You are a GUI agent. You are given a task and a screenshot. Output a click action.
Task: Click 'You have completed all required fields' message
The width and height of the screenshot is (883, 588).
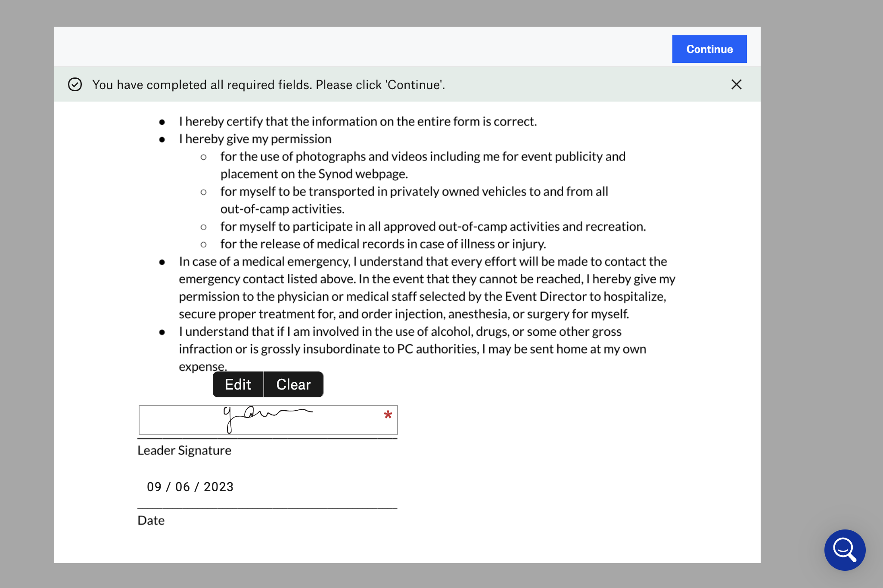(x=268, y=85)
